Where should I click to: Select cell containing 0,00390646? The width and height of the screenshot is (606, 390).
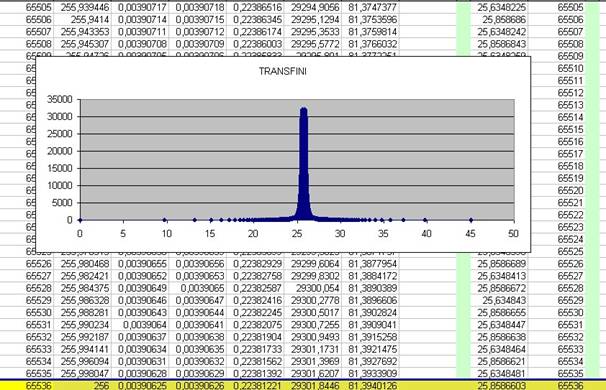[140, 300]
